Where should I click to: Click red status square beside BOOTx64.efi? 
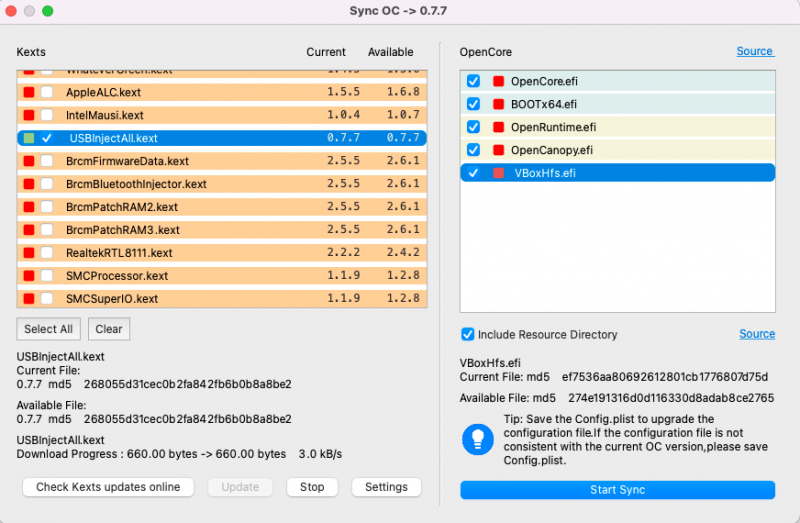point(498,104)
